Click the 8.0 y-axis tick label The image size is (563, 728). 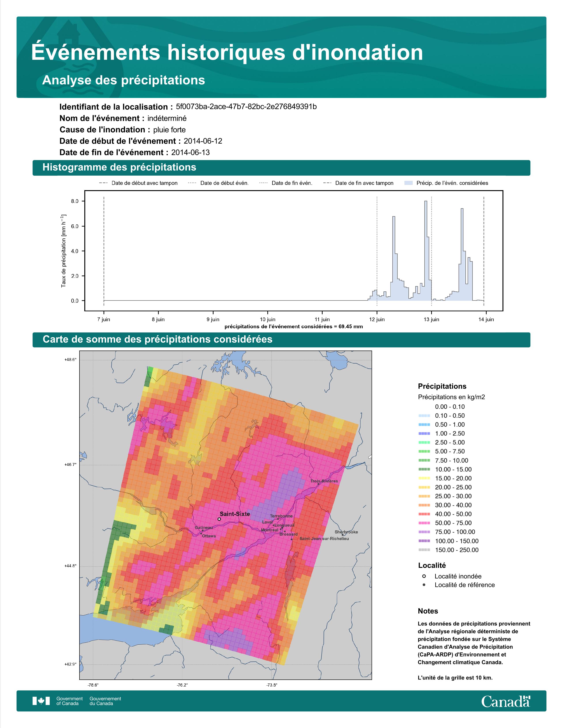pos(75,201)
